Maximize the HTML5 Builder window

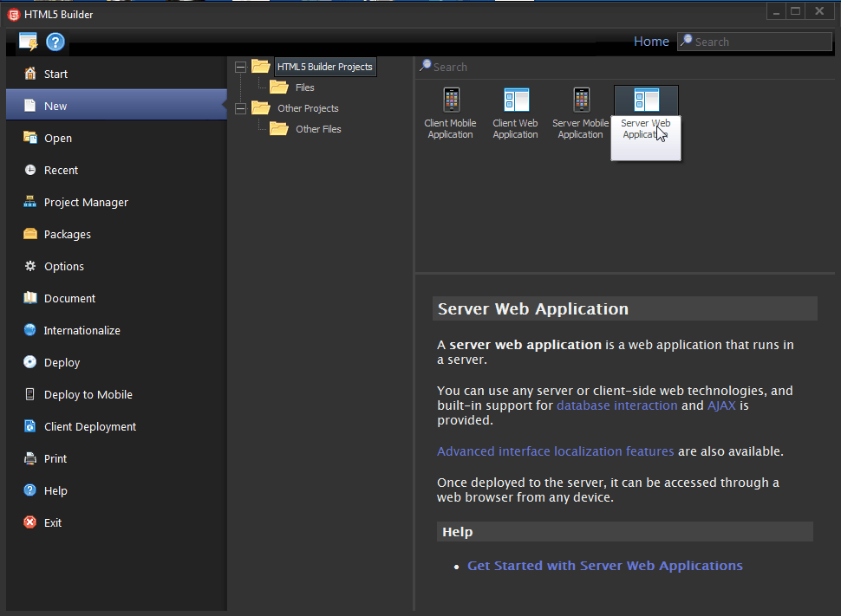coord(795,11)
